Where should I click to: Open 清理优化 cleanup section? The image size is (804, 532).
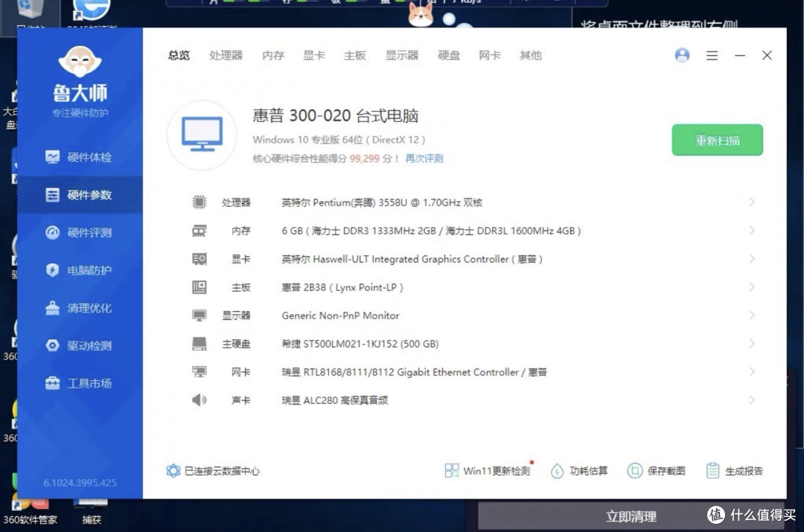[x=78, y=308]
